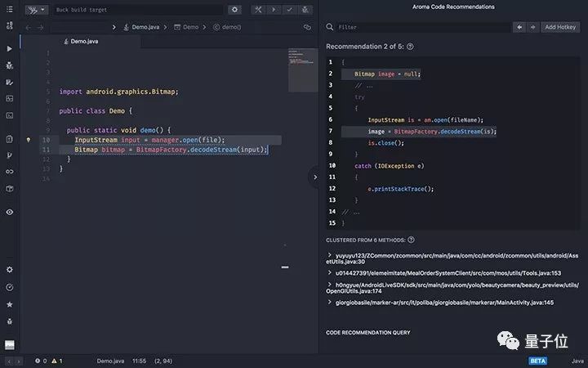Select the Demo.java editor tab
Screen dimensions: 588x368
83,41
